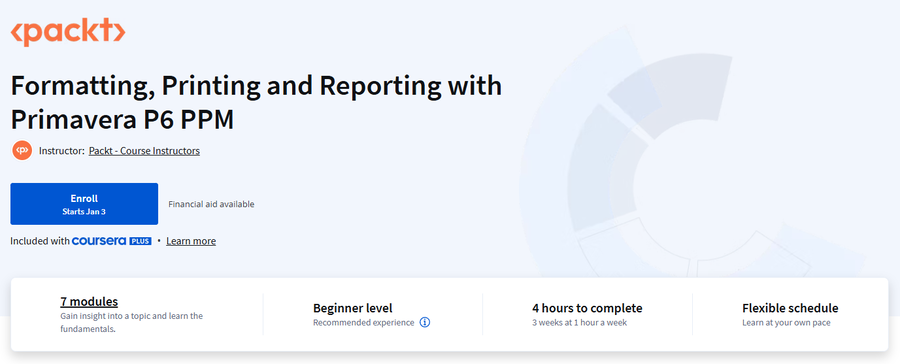Click the blue PLUS badge
Image resolution: width=900 pixels, height=364 pixels.
[141, 241]
